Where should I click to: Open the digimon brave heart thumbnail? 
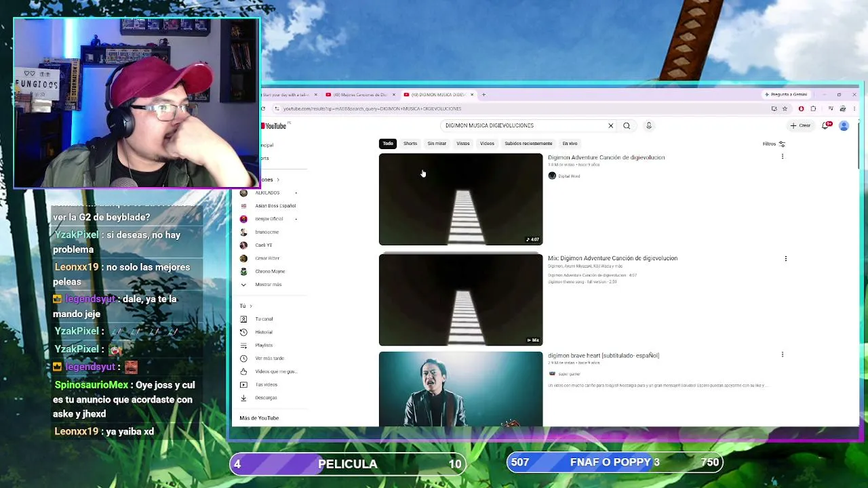461,388
